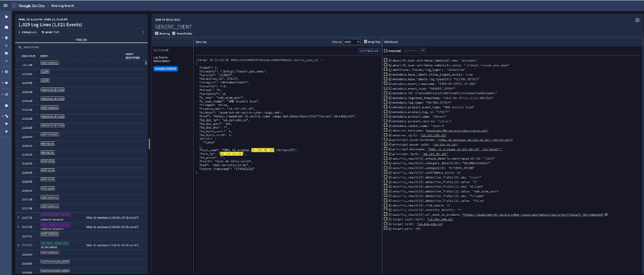
Task: Close the GENERIC_EVENT detail panel
Action: 637,20
